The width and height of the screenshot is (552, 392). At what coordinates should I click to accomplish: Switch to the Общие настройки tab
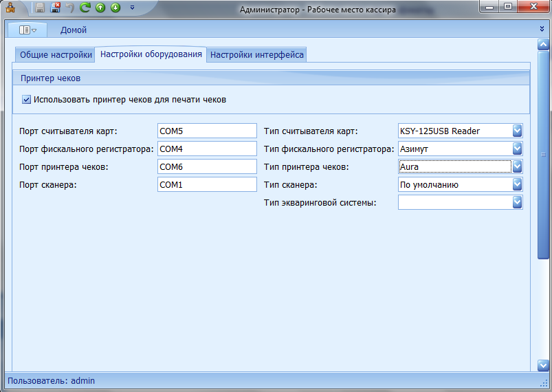pyautogui.click(x=56, y=55)
